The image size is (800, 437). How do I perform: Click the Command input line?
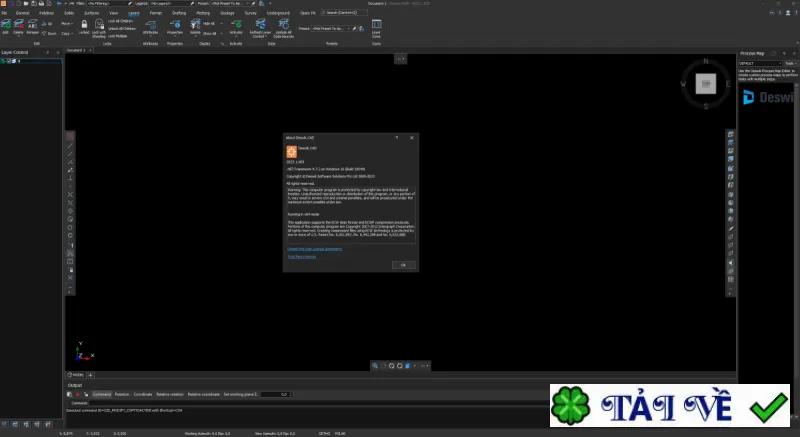click(x=316, y=403)
